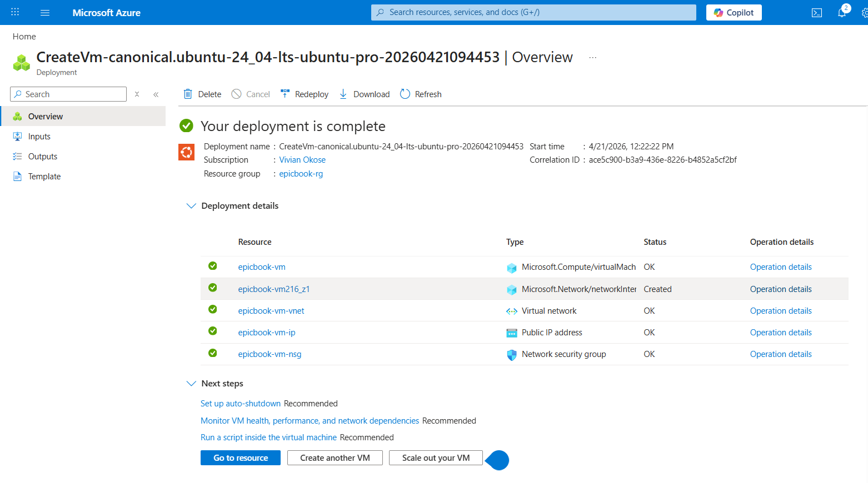Viewport: 868px width, 483px height.
Task: Click the green status check for epicbook-vm-nsg
Action: click(x=212, y=353)
